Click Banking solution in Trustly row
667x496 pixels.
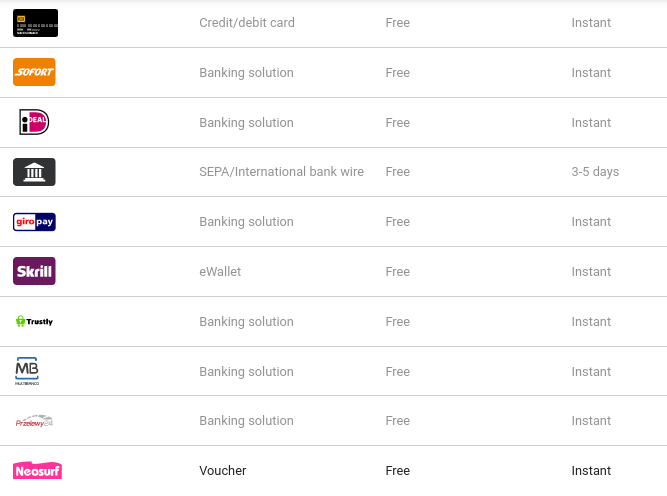pos(246,321)
